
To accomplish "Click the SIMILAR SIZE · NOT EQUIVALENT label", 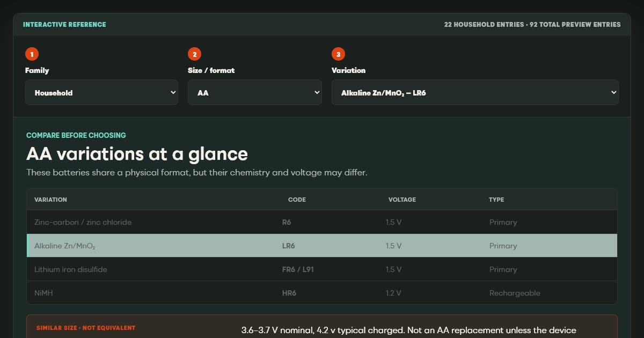I will coord(86,328).
